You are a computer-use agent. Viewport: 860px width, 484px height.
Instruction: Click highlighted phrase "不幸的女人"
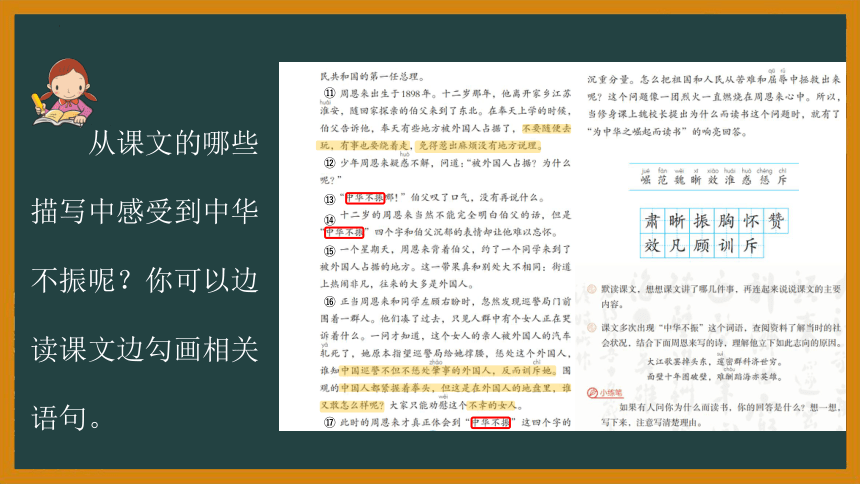coord(492,405)
